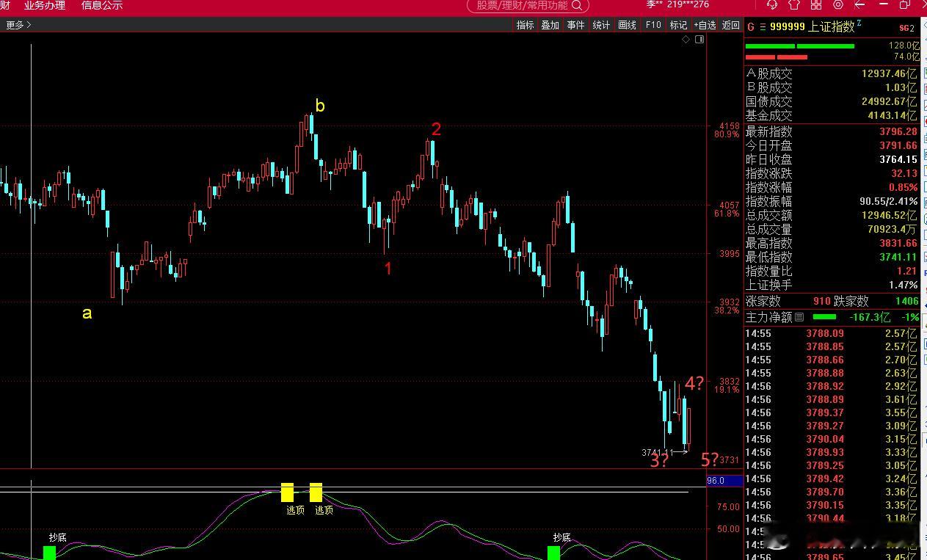This screenshot has height=560, width=927.
Task: Click 主力净额 value -167.3亿
Action: [870, 317]
